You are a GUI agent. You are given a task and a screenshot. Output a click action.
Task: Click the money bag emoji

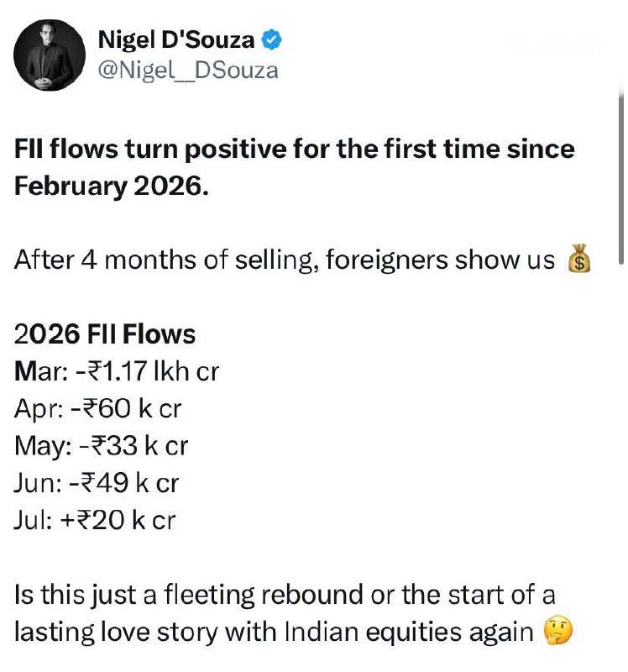(579, 259)
